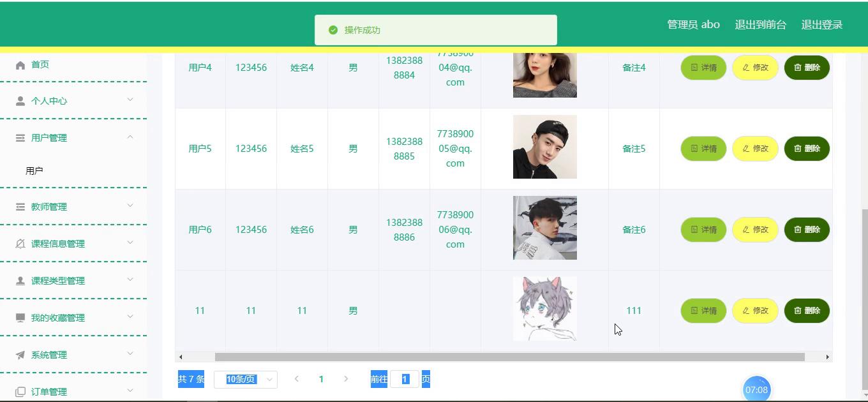
Task: Click the bell icon beside 课程信息管理
Action: click(20, 244)
